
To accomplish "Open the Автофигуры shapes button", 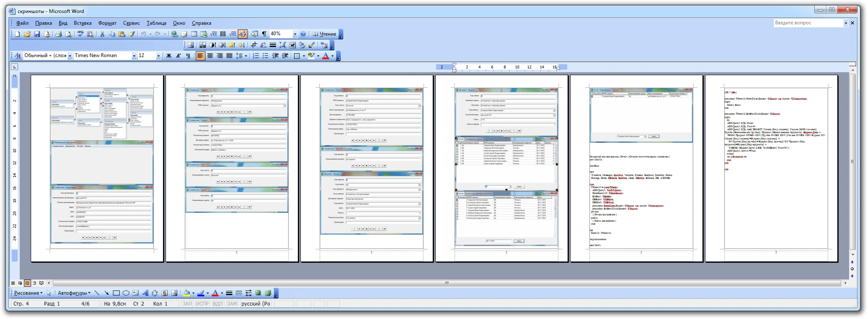I will pyautogui.click(x=74, y=293).
